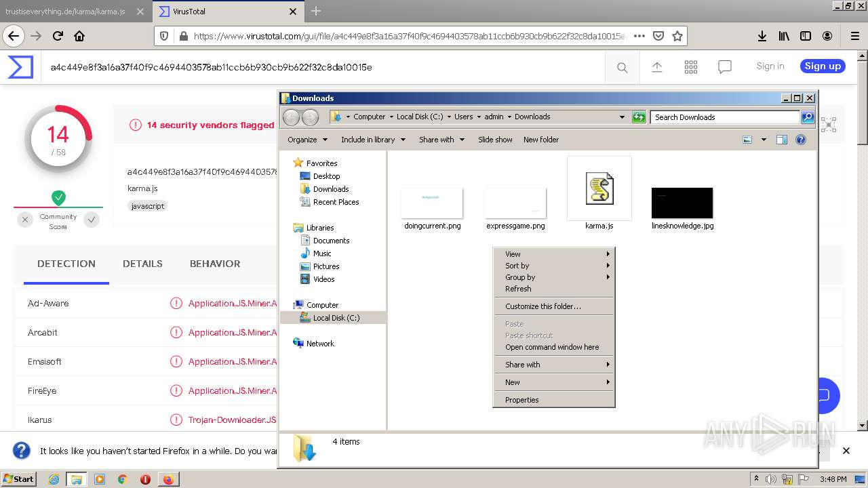Open the Share with toolbar dropdown
The height and width of the screenshot is (488, 868).
pos(441,140)
